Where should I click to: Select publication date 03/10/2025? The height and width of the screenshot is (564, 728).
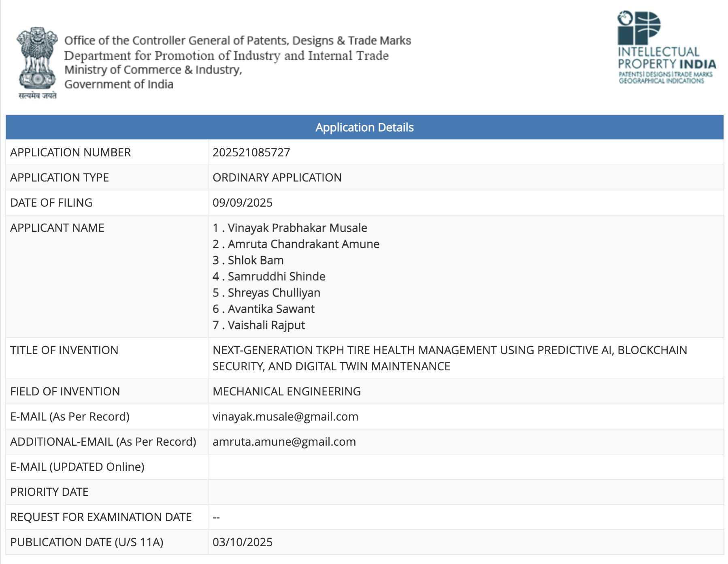tap(243, 542)
